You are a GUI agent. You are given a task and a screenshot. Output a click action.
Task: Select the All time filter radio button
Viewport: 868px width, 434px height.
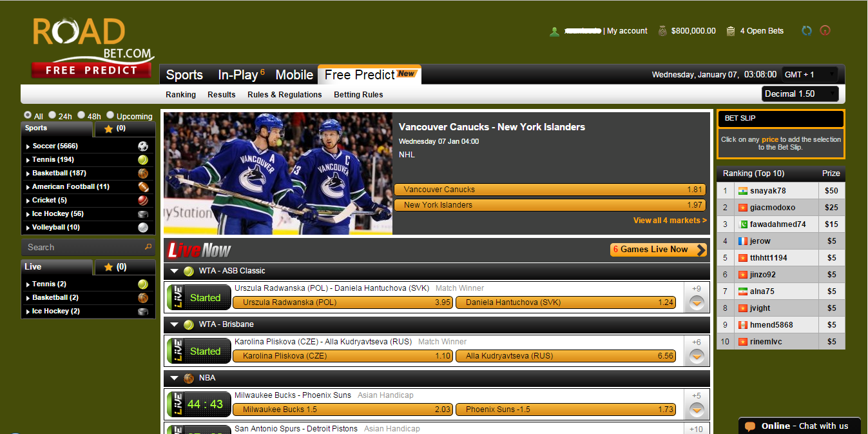[27, 115]
